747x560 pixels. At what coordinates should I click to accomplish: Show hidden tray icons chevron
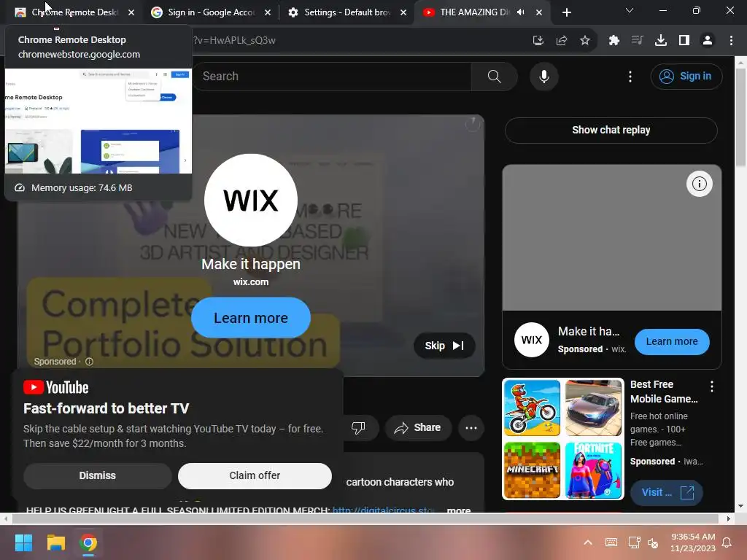click(x=588, y=542)
